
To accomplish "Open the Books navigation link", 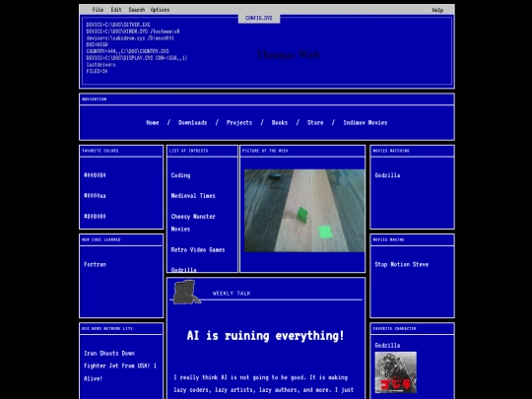I will tap(280, 123).
